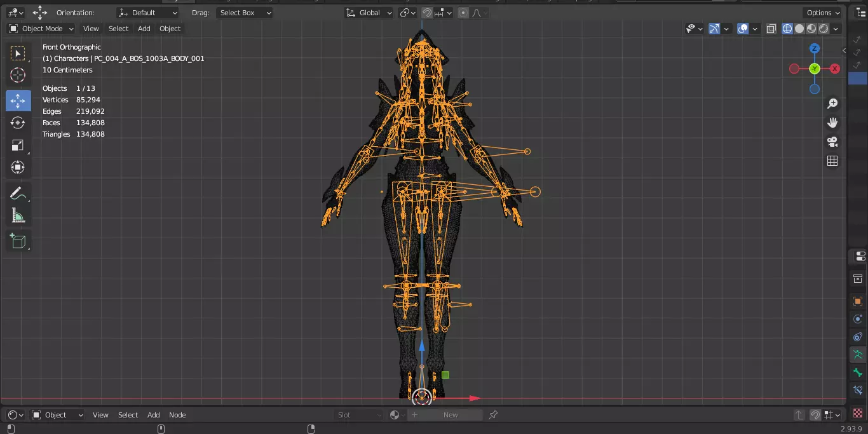Viewport: 868px width, 434px height.
Task: Open the pivot point dropdown
Action: tap(407, 13)
